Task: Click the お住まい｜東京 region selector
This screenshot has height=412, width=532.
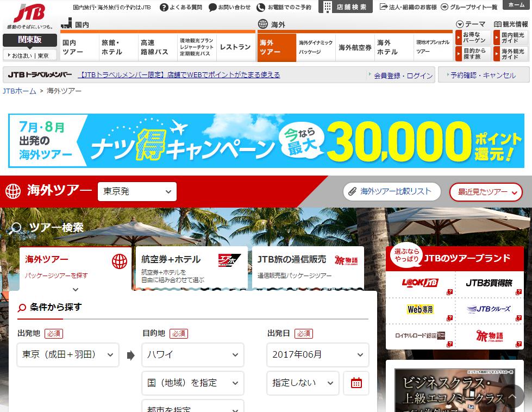Action: pyautogui.click(x=30, y=55)
